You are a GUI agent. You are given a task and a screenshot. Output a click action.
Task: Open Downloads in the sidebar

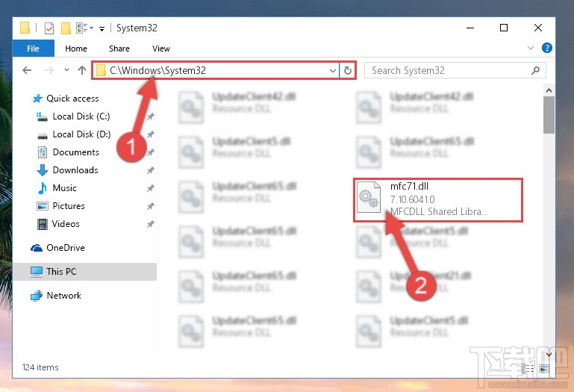(75, 170)
